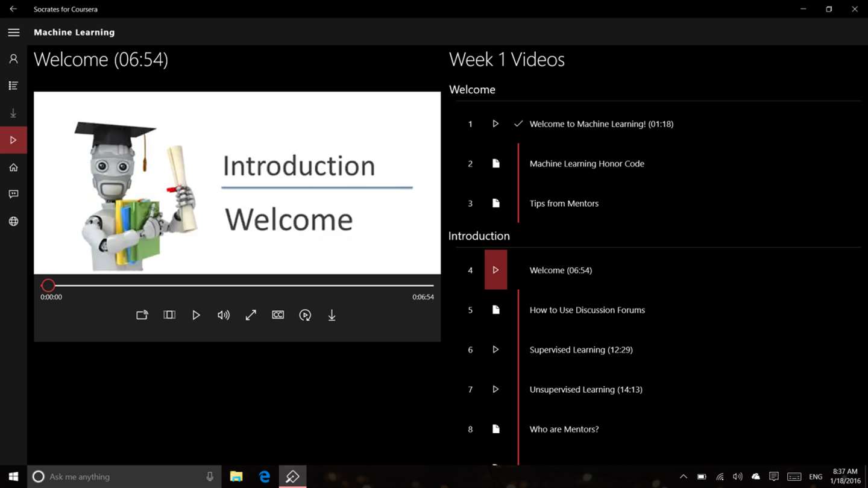The image size is (868, 488).
Task: Open the globe icon in sidebar
Action: point(13,222)
